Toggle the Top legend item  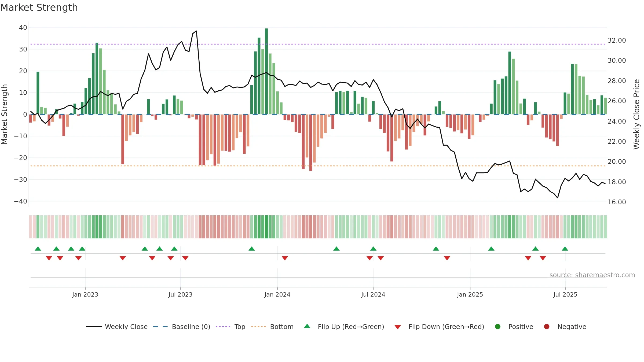click(230, 327)
